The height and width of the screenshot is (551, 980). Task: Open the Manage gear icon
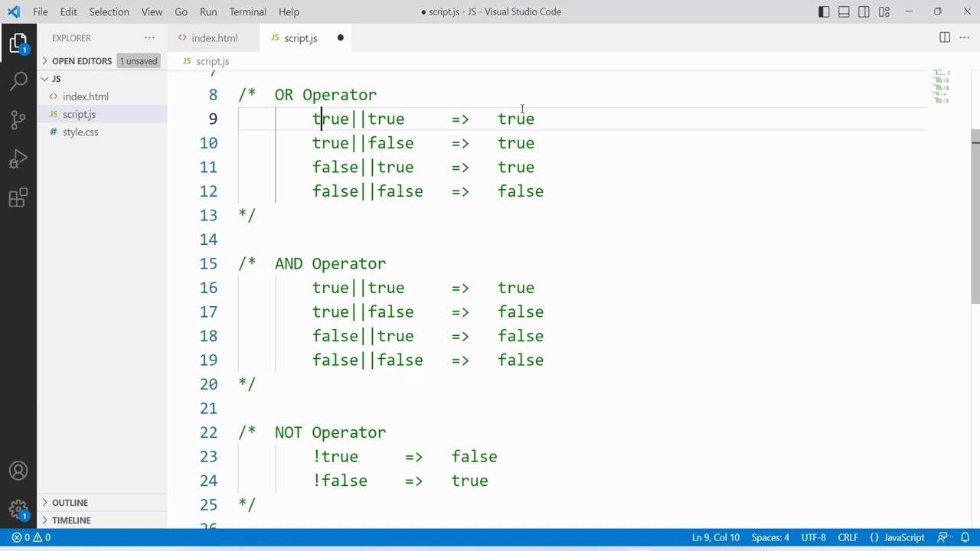(x=18, y=509)
